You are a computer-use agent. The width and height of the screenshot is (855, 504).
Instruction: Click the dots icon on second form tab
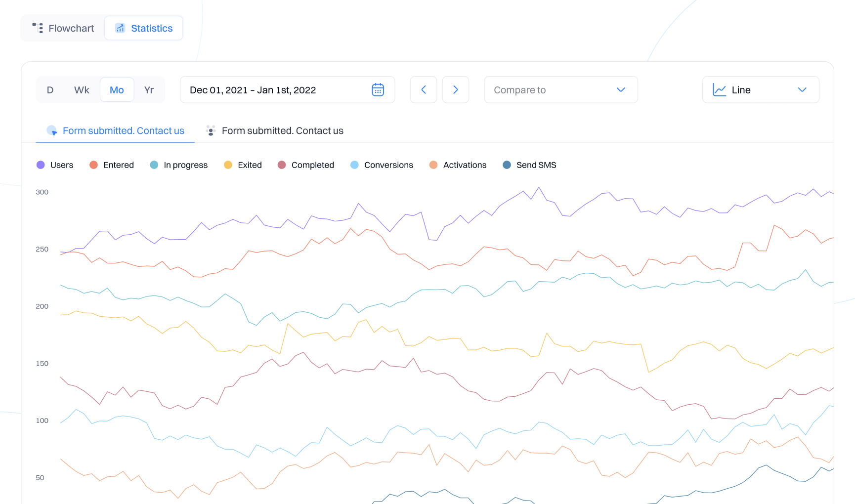click(x=211, y=130)
